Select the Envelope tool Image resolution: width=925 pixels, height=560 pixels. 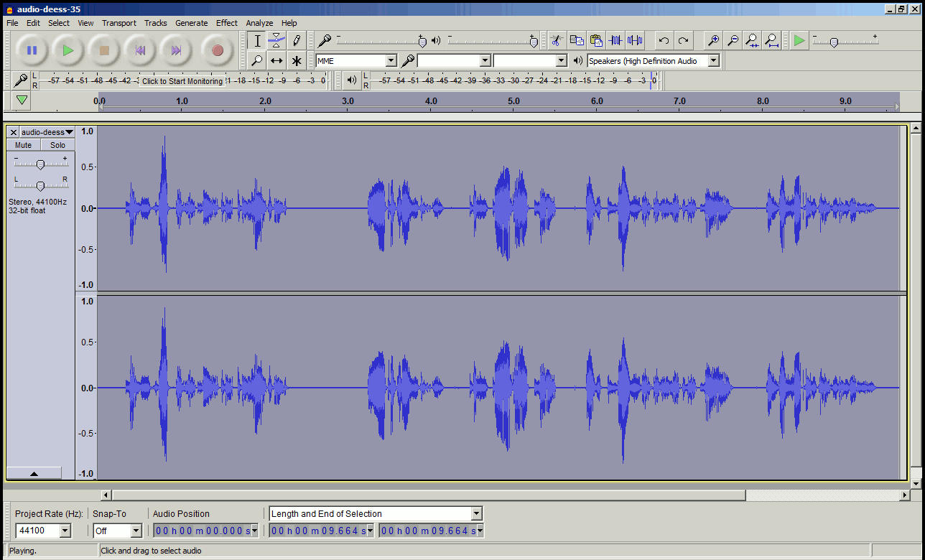click(x=276, y=41)
